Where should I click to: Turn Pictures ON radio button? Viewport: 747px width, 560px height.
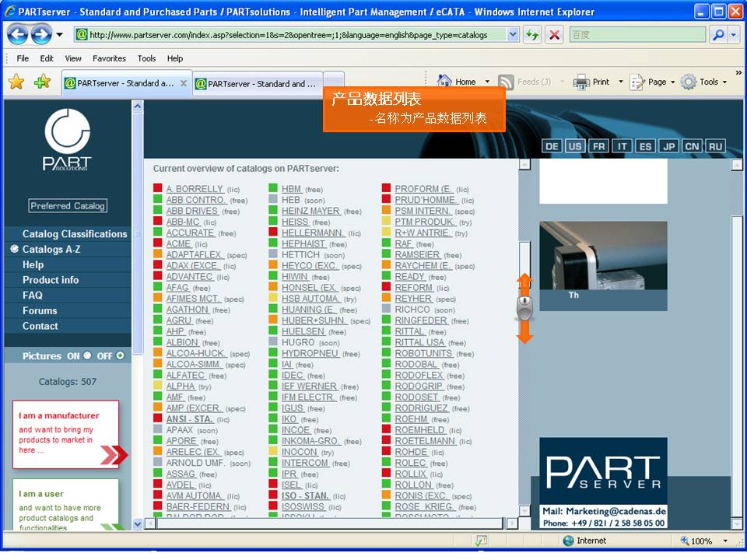87,355
